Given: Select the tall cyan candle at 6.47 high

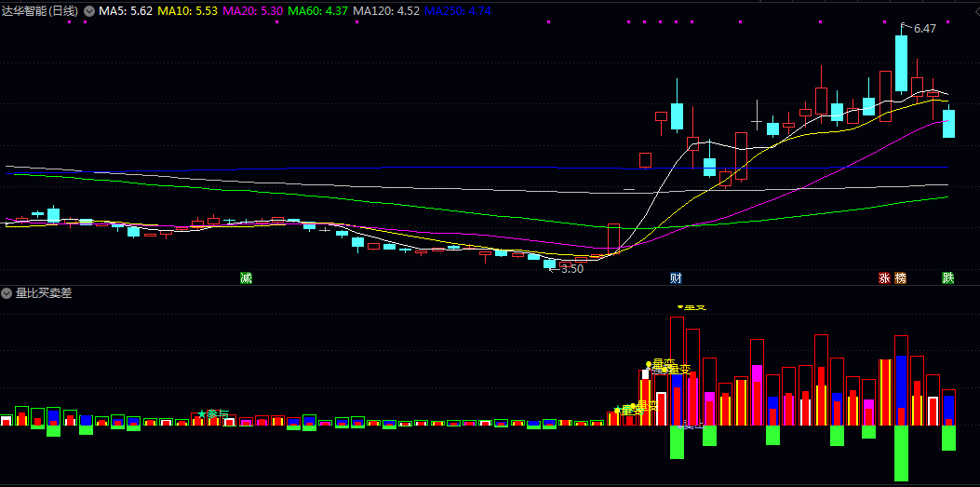Looking at the screenshot, I should coord(901,63).
